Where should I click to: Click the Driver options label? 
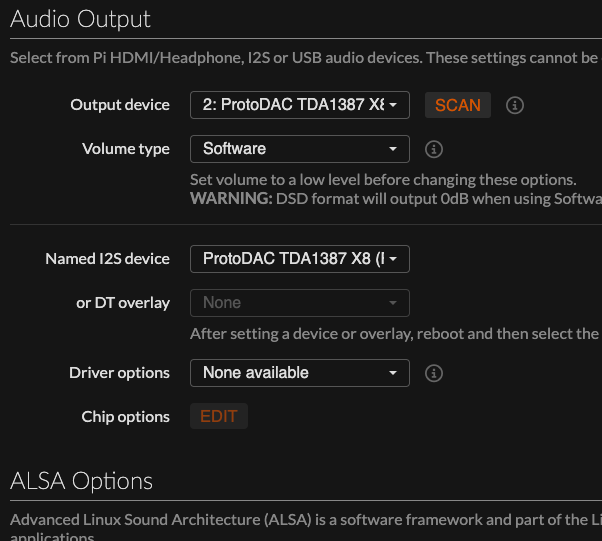pyautogui.click(x=119, y=373)
